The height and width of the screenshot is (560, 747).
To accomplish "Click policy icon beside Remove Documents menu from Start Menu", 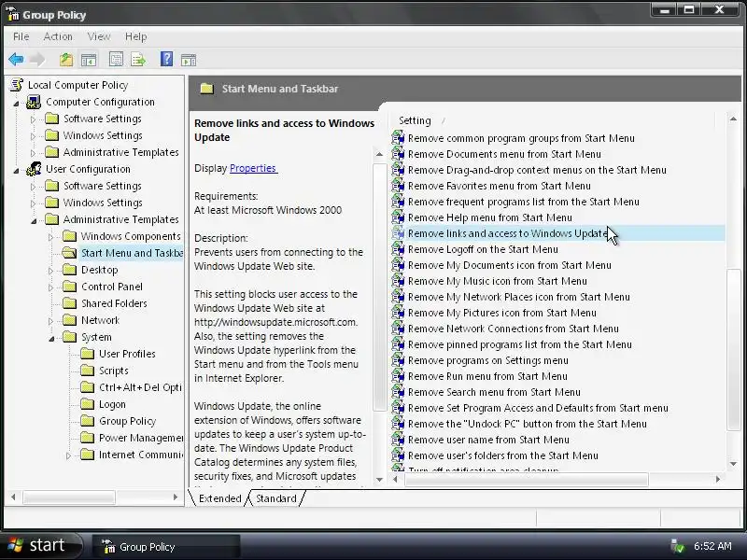I will (398, 154).
